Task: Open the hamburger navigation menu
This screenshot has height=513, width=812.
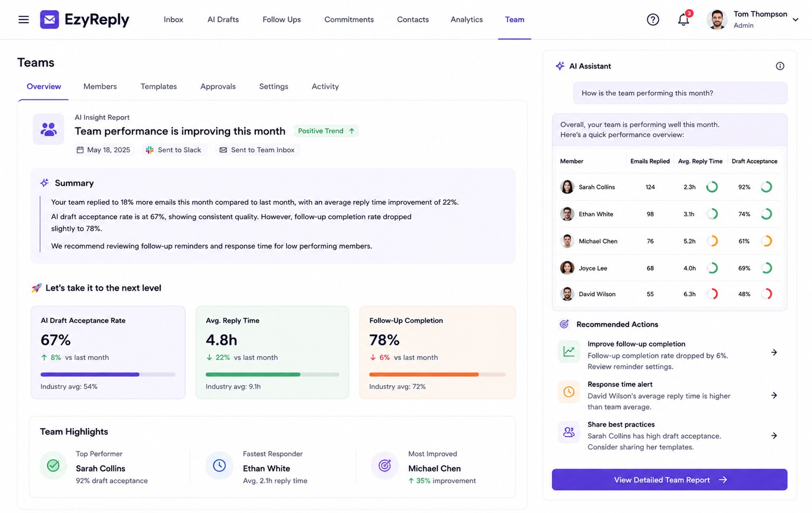Action: pyautogui.click(x=24, y=20)
